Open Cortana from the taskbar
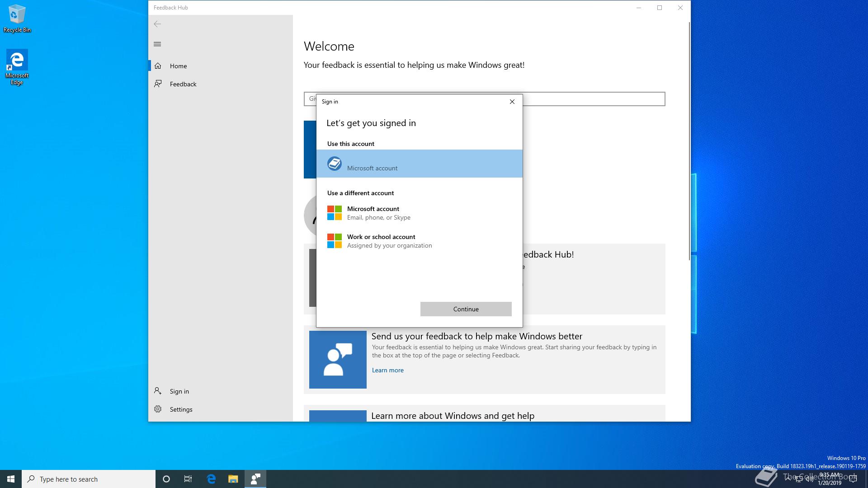Viewport: 868px width, 488px height. [166, 479]
